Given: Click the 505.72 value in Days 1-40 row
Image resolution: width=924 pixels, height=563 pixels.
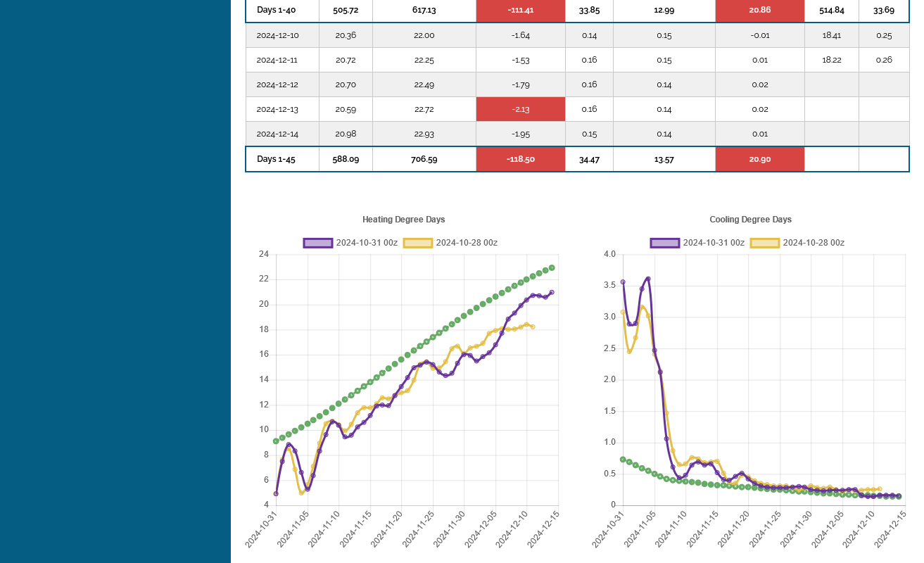Looking at the screenshot, I should 346,10.
